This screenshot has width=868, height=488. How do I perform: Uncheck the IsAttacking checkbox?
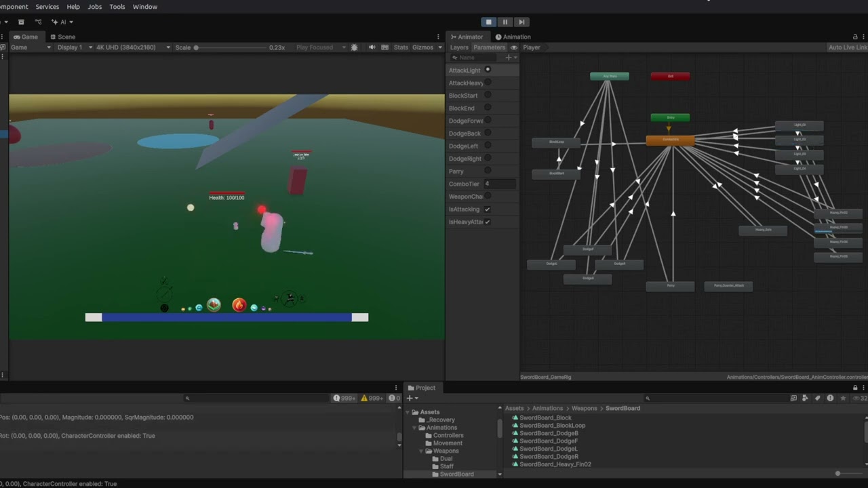click(488, 209)
